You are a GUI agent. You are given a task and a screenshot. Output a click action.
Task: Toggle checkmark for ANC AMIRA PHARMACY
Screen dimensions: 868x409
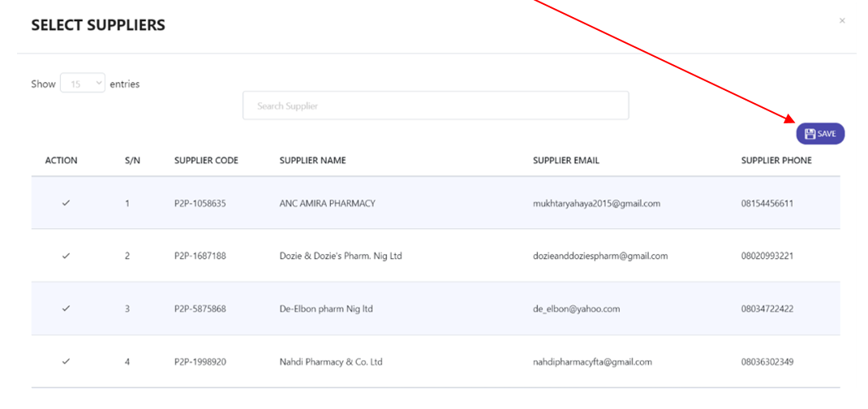pos(66,203)
